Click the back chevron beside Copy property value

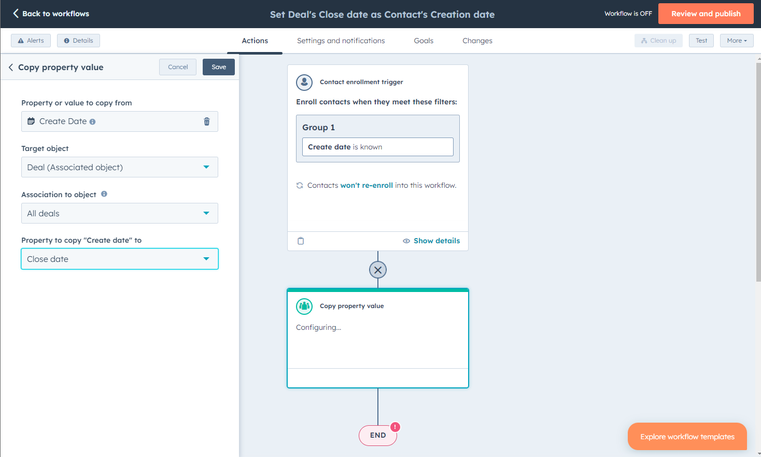[x=11, y=67]
